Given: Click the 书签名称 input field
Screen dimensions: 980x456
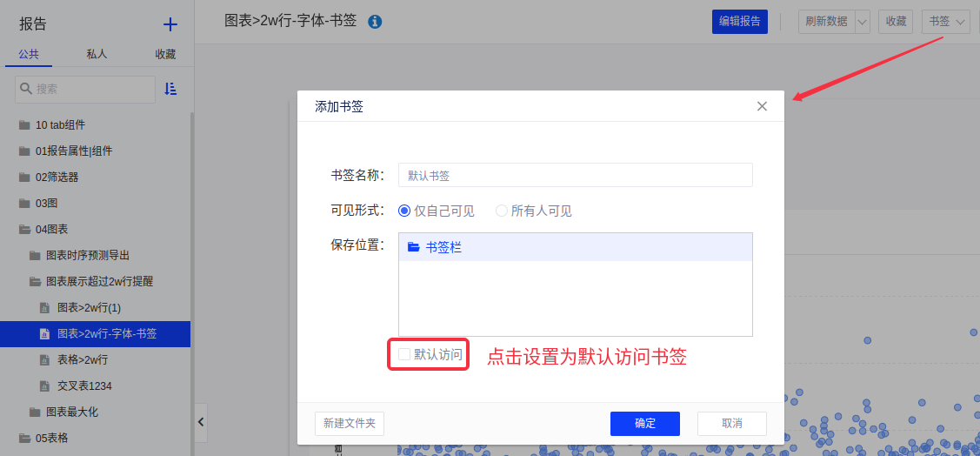Looking at the screenshot, I should pyautogui.click(x=575, y=175).
